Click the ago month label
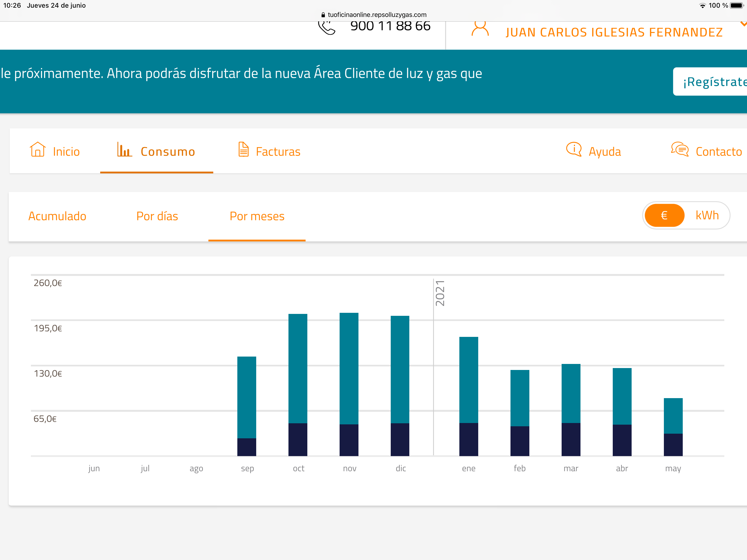This screenshot has height=560, width=747. 196,469
